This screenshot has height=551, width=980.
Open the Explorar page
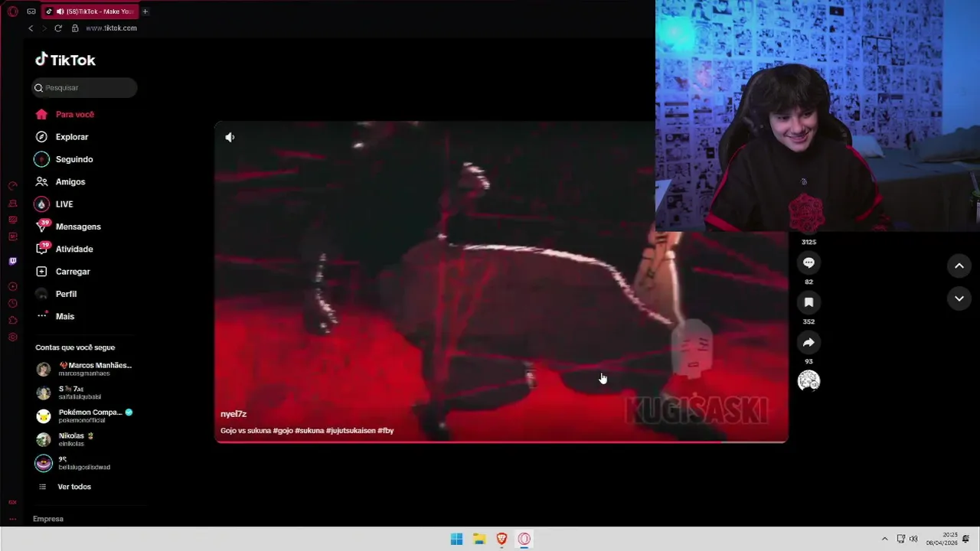click(62, 137)
